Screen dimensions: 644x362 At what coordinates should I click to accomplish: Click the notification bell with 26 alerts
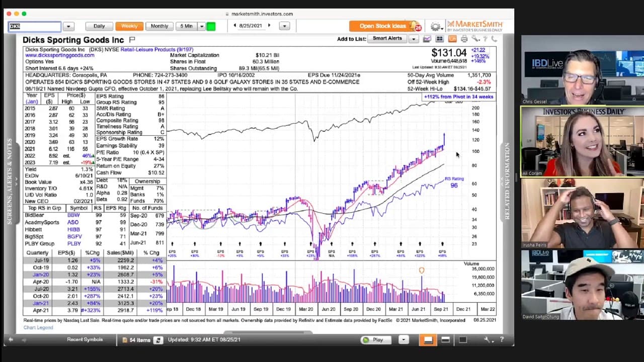(x=415, y=26)
